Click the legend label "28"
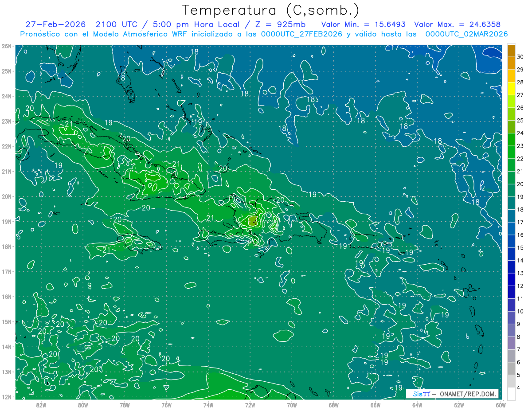Image resolution: width=532 pixels, height=411 pixels. click(520, 82)
